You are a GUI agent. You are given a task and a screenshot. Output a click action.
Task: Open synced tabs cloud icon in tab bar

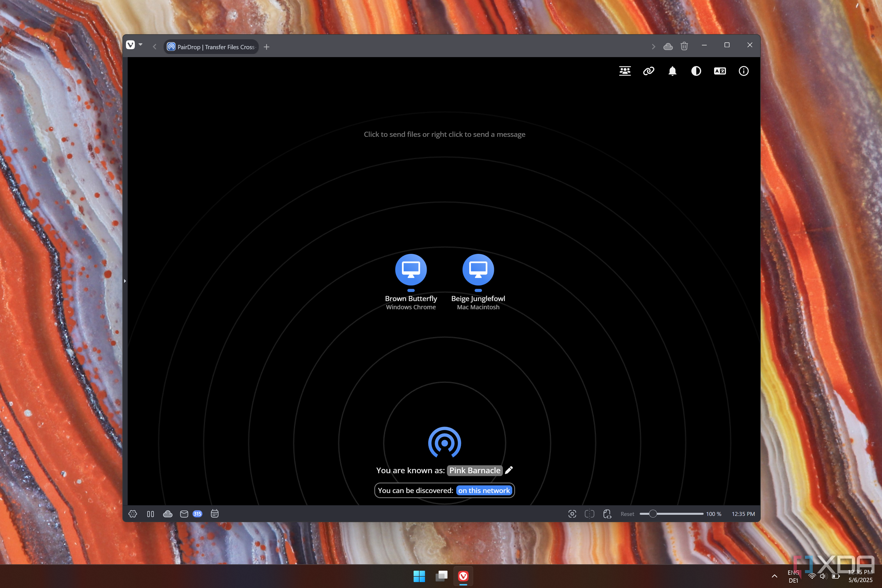(668, 46)
